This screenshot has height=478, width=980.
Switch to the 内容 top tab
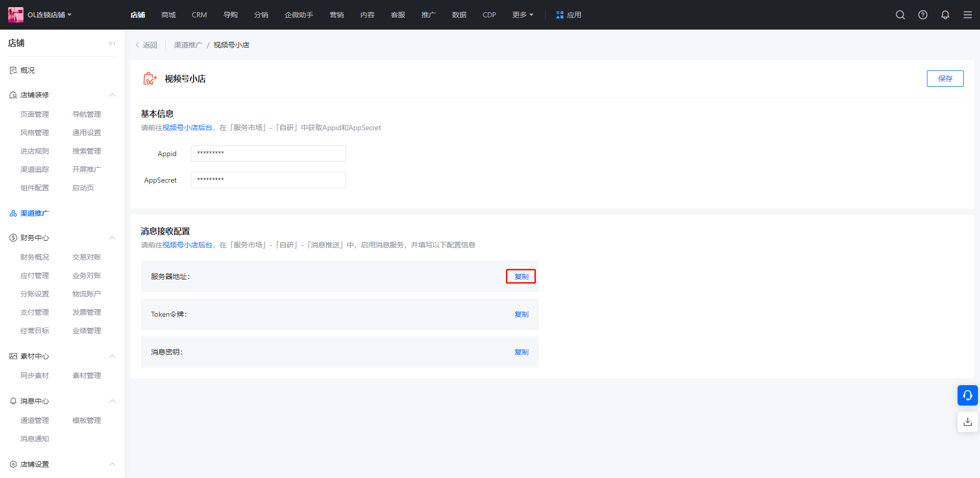click(x=367, y=15)
